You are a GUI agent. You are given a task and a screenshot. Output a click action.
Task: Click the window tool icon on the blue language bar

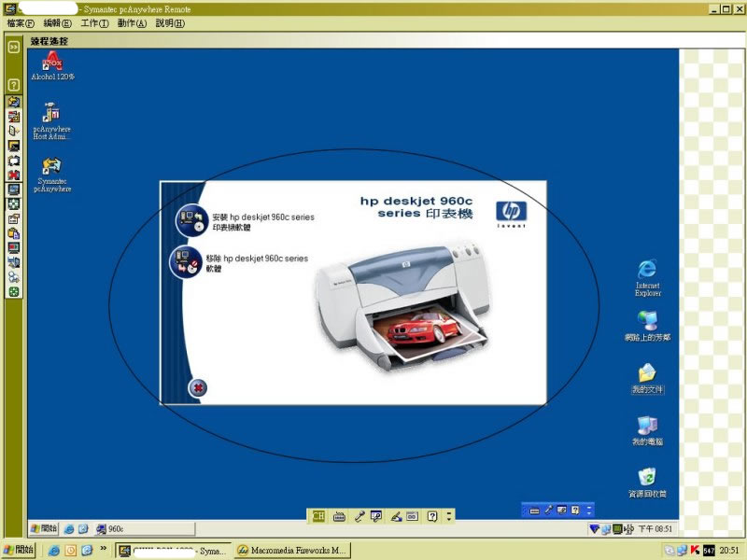[x=562, y=511]
